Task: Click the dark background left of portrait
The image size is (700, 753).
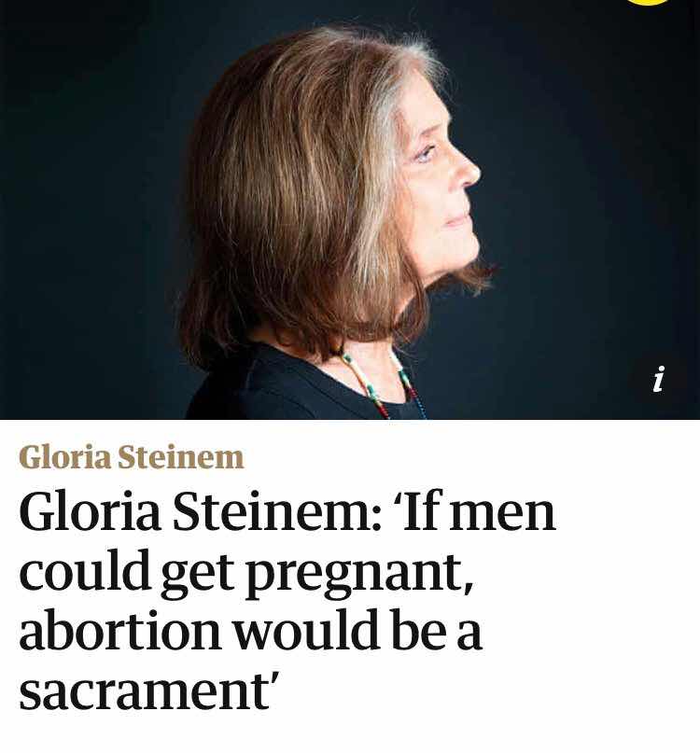Action: pos(87,206)
